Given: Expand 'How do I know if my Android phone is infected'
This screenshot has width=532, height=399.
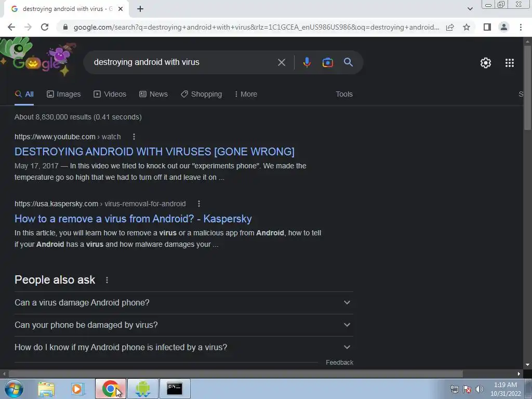Looking at the screenshot, I should (x=183, y=348).
